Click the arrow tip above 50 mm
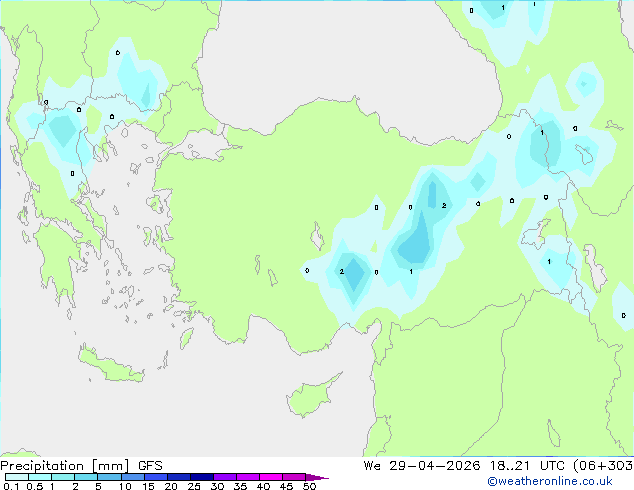This screenshot has width=634, height=490. click(x=317, y=477)
